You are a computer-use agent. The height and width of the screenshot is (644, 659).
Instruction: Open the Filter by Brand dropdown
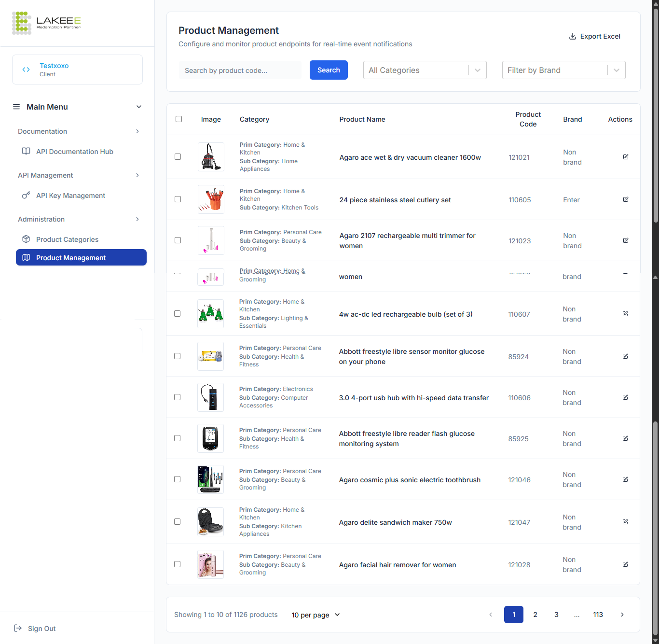coord(563,70)
